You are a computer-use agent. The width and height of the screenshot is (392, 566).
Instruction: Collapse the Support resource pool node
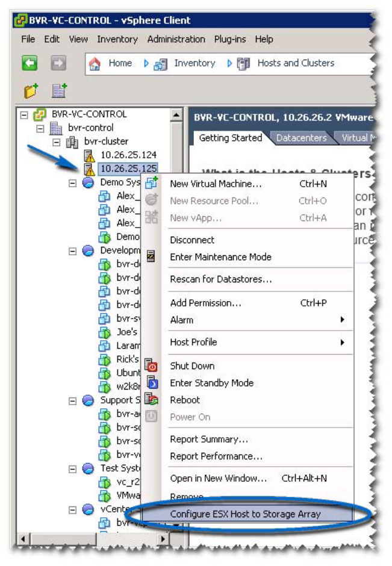(72, 401)
